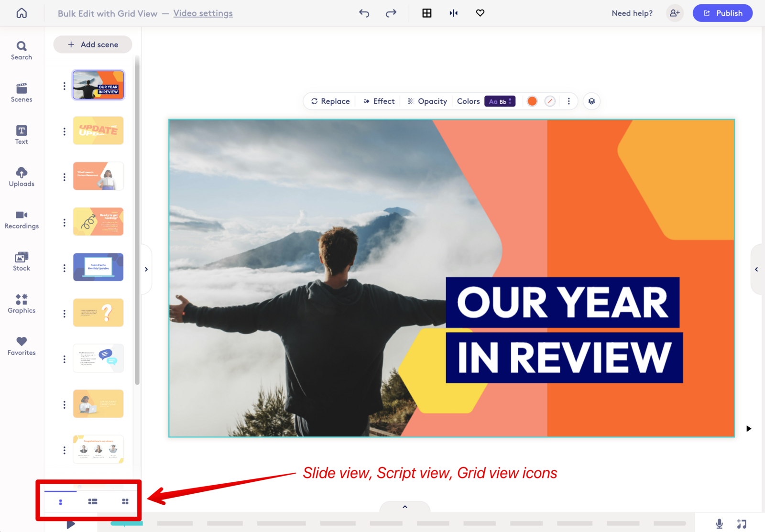This screenshot has height=532, width=765.
Task: Play the current scene preview
Action: pos(749,428)
